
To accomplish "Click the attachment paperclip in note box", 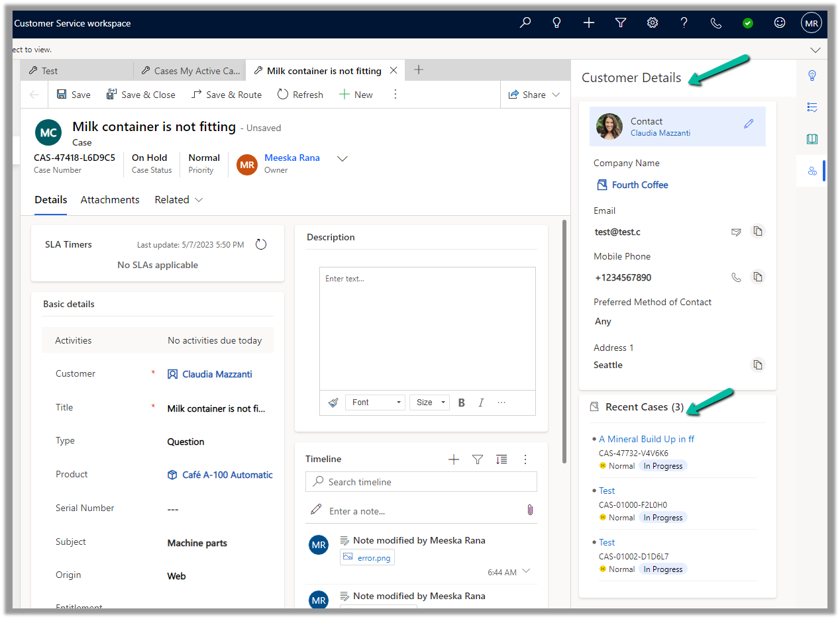I will click(529, 510).
